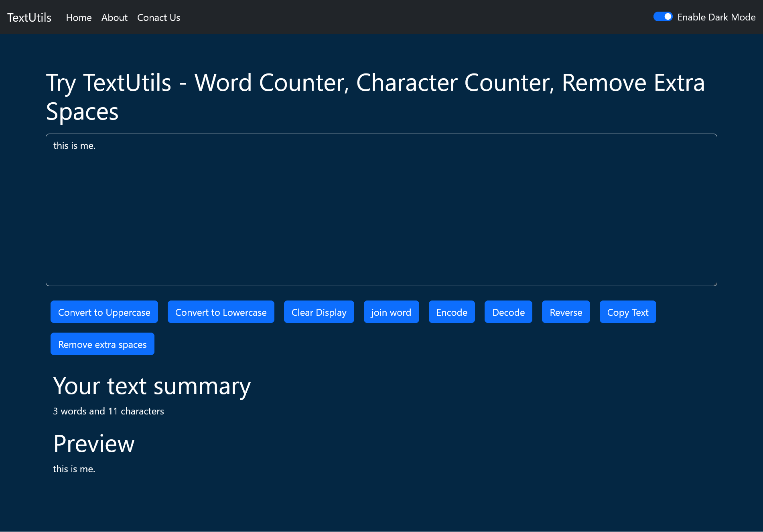Open the Conact Us nav link
The height and width of the screenshot is (532, 763).
click(x=158, y=18)
